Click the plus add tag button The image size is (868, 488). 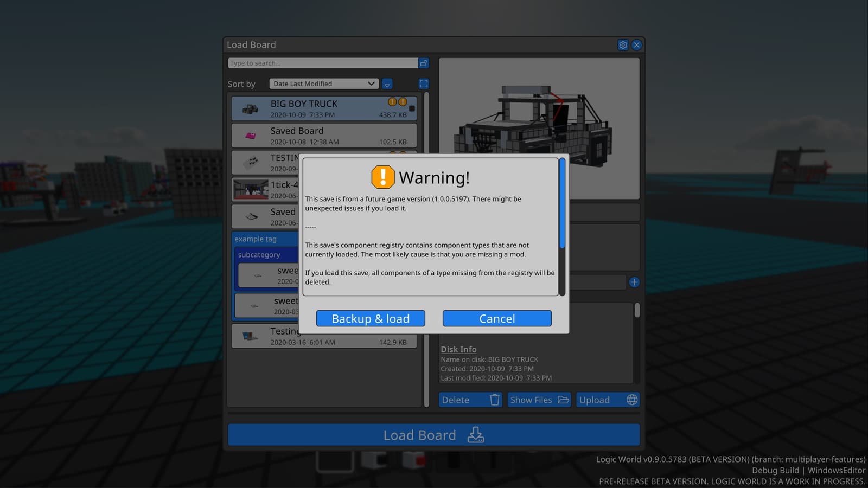634,282
